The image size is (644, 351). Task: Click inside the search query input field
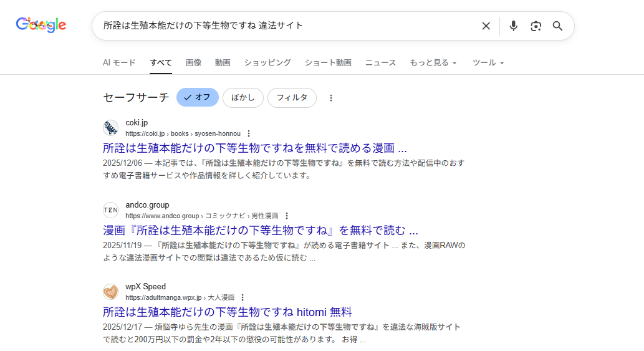click(287, 26)
